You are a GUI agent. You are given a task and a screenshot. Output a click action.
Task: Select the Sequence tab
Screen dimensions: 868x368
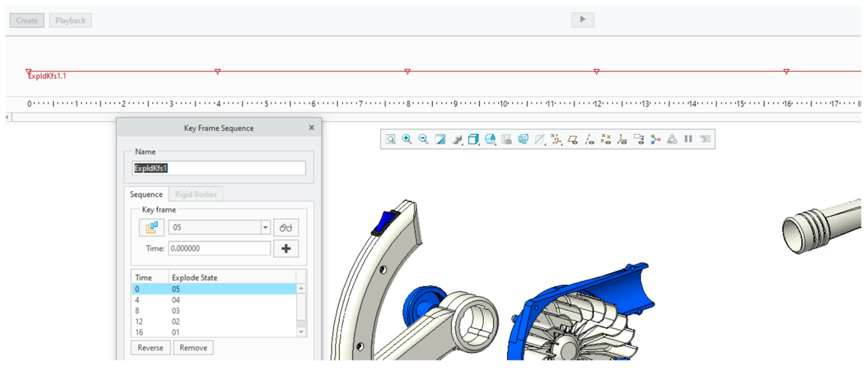[x=146, y=195]
